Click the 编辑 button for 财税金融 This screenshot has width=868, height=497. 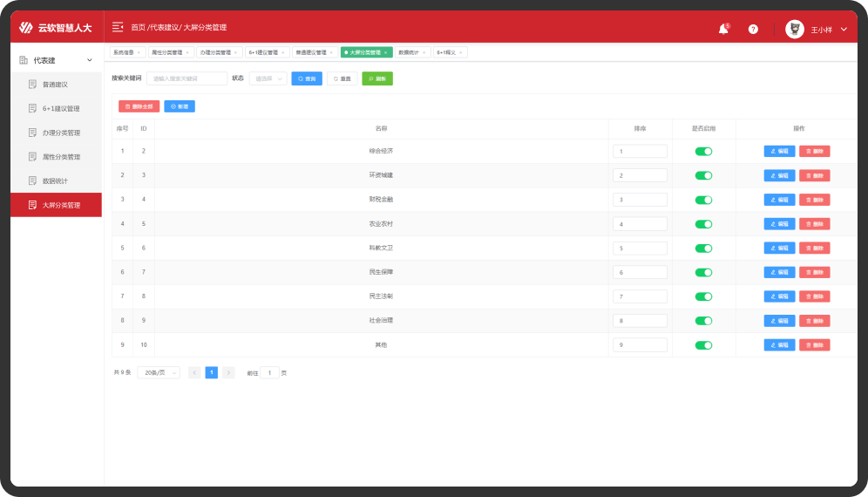point(779,200)
